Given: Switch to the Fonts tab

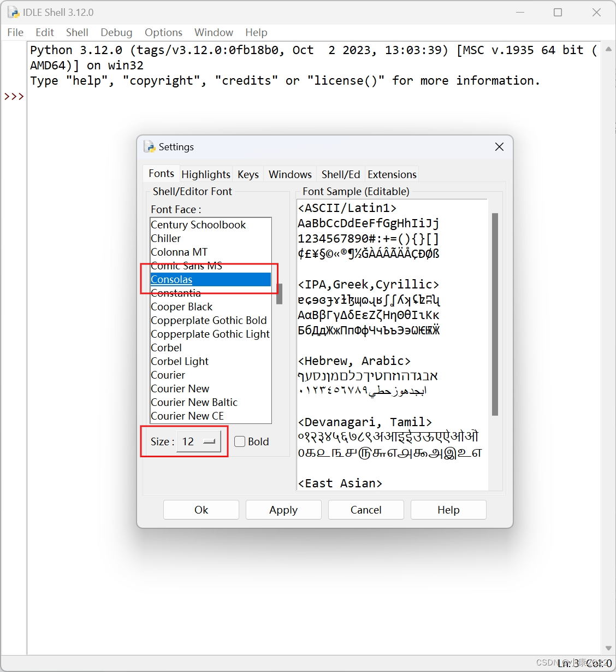Looking at the screenshot, I should [x=161, y=173].
